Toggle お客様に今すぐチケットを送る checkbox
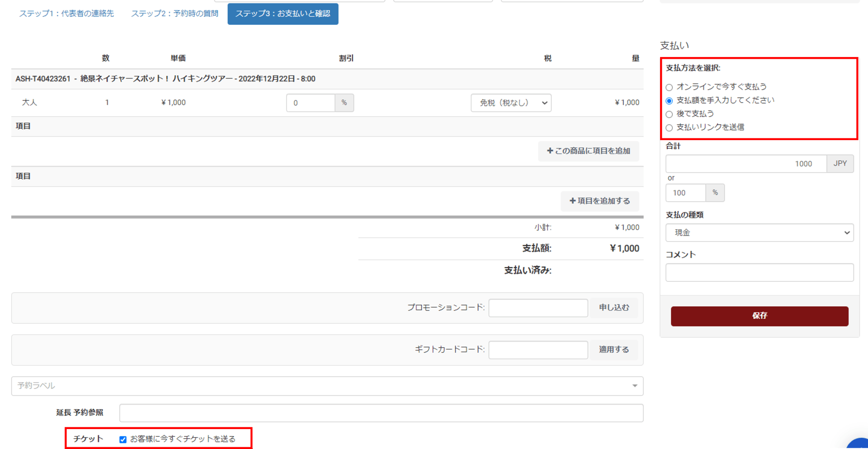 [x=123, y=440]
